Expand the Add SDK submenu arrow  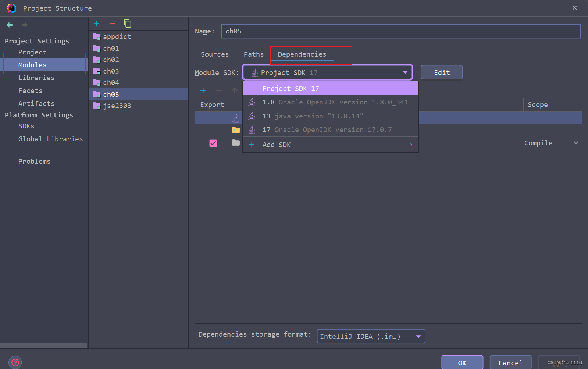[411, 145]
